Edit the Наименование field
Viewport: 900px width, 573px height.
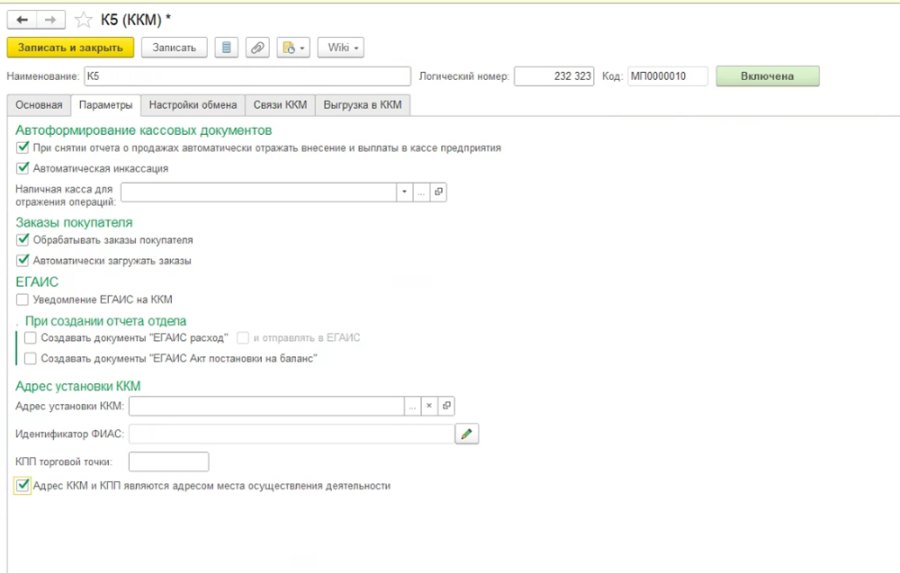(247, 76)
